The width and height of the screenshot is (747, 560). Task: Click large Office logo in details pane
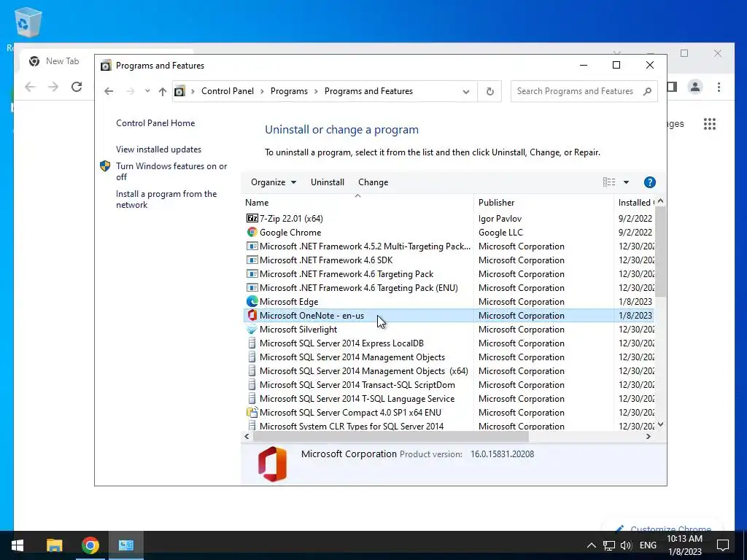[x=273, y=464]
